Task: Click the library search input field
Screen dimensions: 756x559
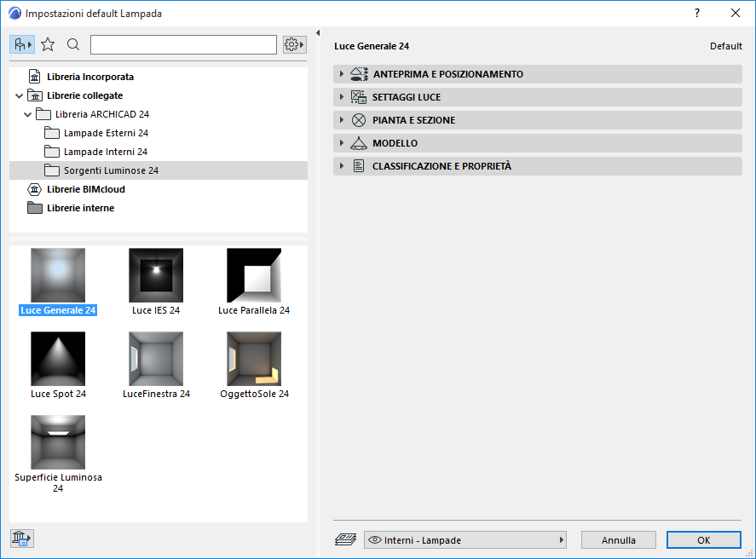Action: [183, 45]
